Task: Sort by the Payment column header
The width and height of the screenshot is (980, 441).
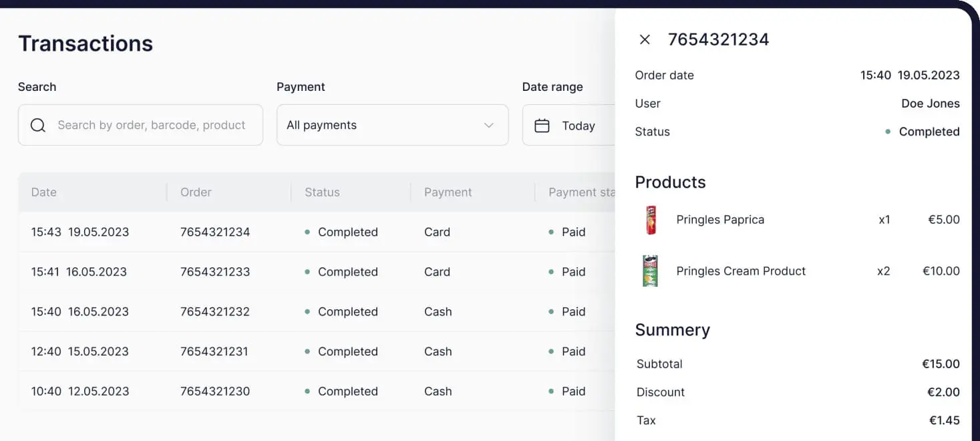Action: 448,192
